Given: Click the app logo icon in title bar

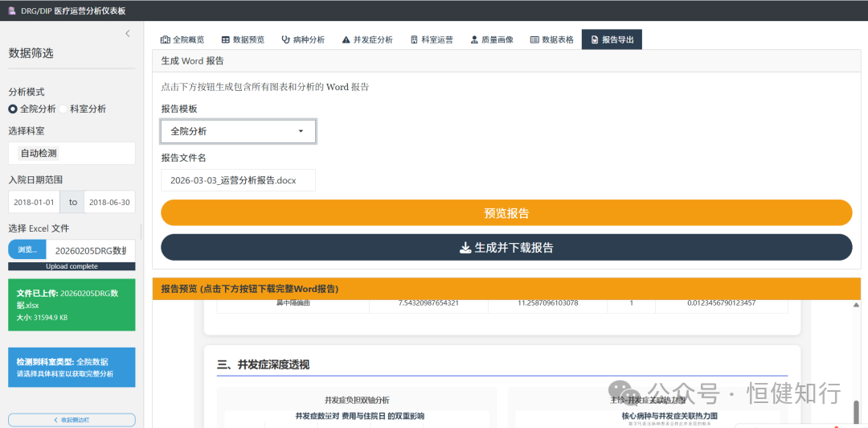Looking at the screenshot, I should [x=11, y=10].
